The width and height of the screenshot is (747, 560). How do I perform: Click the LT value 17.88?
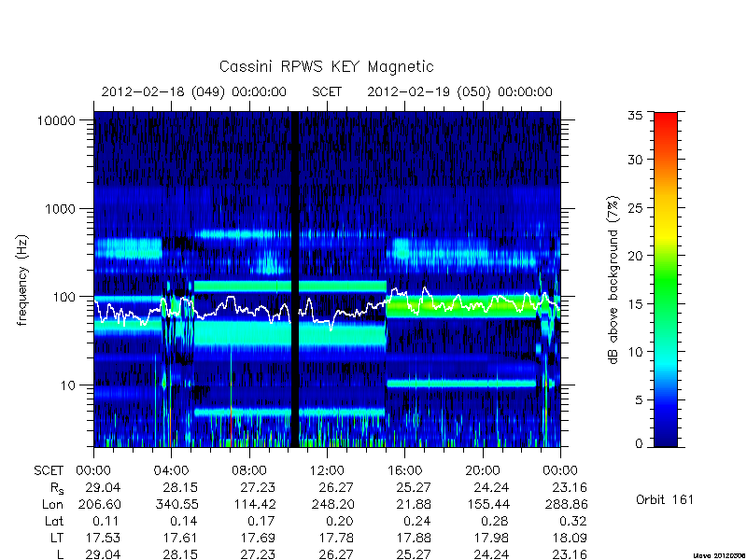click(x=414, y=539)
